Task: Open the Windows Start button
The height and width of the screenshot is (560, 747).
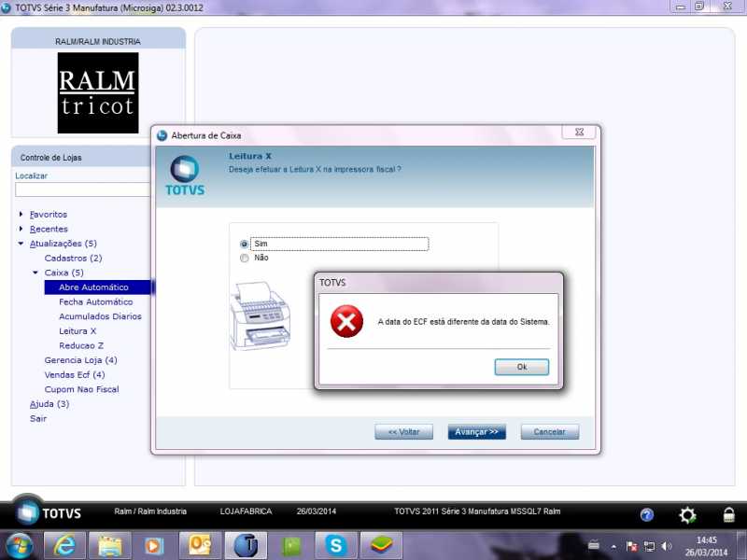Action: click(x=17, y=546)
